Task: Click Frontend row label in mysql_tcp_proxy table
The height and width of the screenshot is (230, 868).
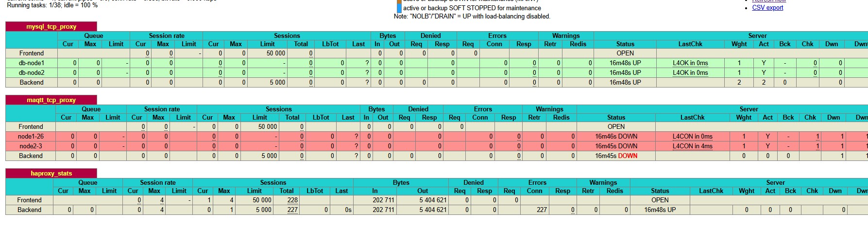Action: (32, 53)
